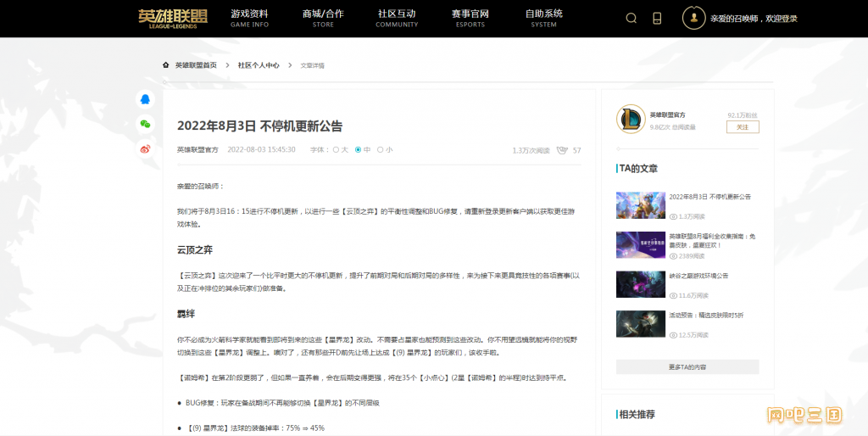The image size is (868, 436).
Task: Open 商城/合作 STORE menu
Action: pyautogui.click(x=323, y=19)
